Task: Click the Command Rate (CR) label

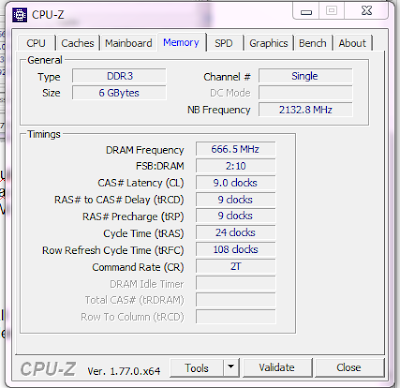Action: tap(138, 267)
